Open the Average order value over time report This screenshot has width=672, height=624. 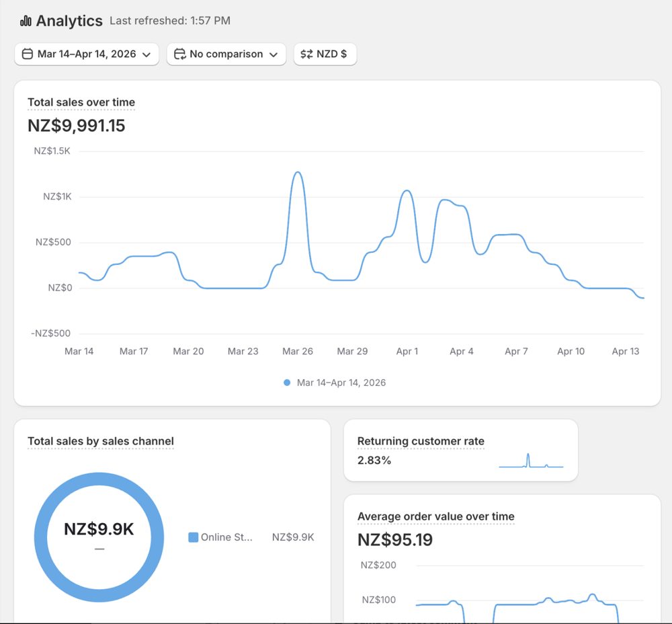[x=436, y=516]
